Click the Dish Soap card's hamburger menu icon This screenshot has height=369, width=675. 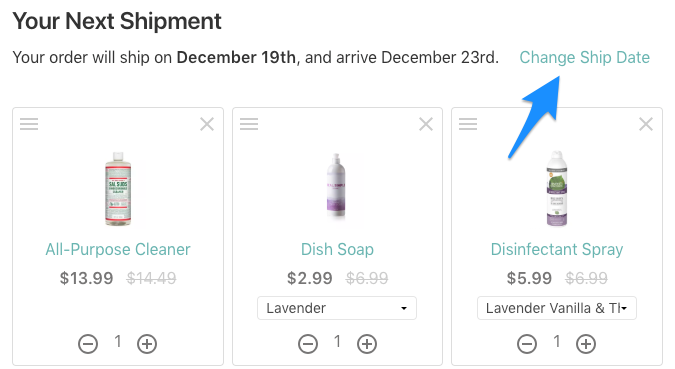(249, 124)
